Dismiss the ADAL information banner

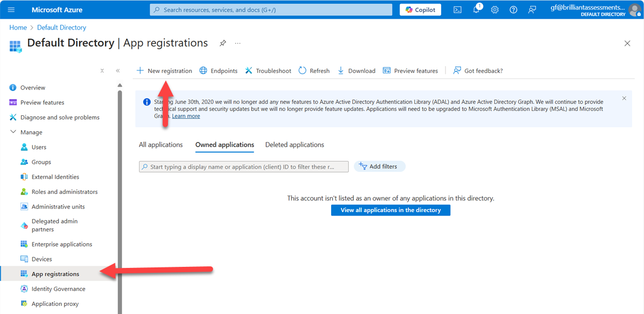pos(624,99)
